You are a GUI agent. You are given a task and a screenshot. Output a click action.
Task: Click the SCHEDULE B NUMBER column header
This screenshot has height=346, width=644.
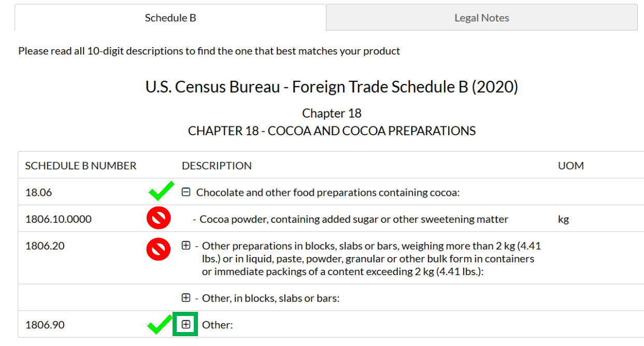tap(81, 166)
